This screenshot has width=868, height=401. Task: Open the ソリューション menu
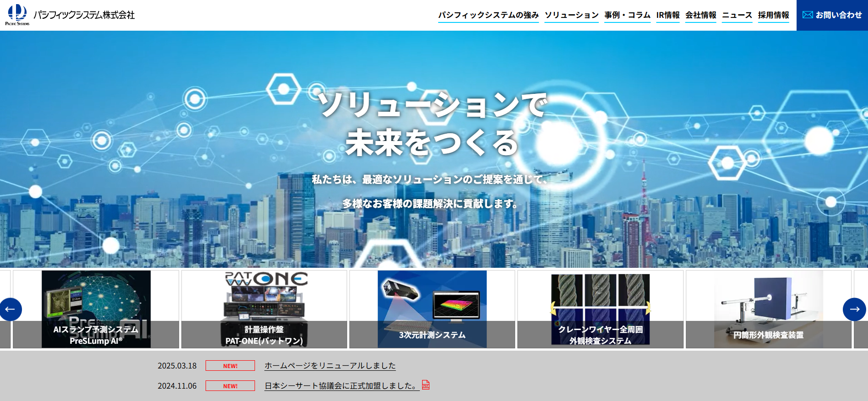[x=572, y=15]
